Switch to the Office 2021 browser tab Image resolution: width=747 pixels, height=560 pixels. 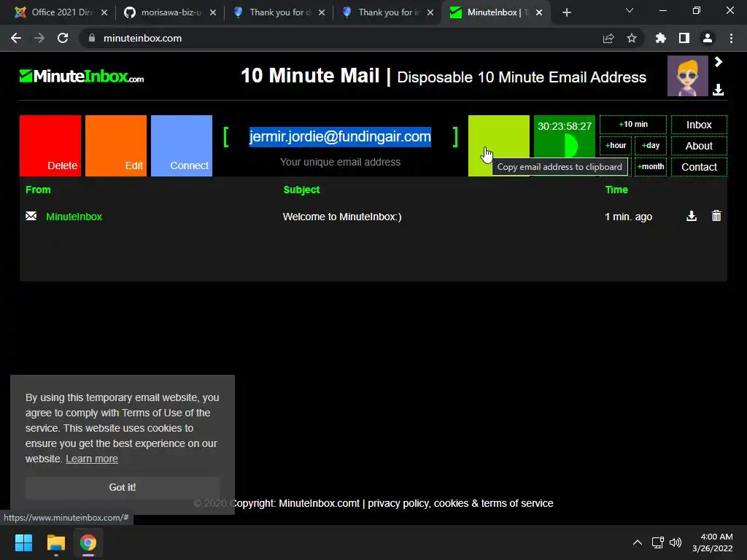pos(60,12)
